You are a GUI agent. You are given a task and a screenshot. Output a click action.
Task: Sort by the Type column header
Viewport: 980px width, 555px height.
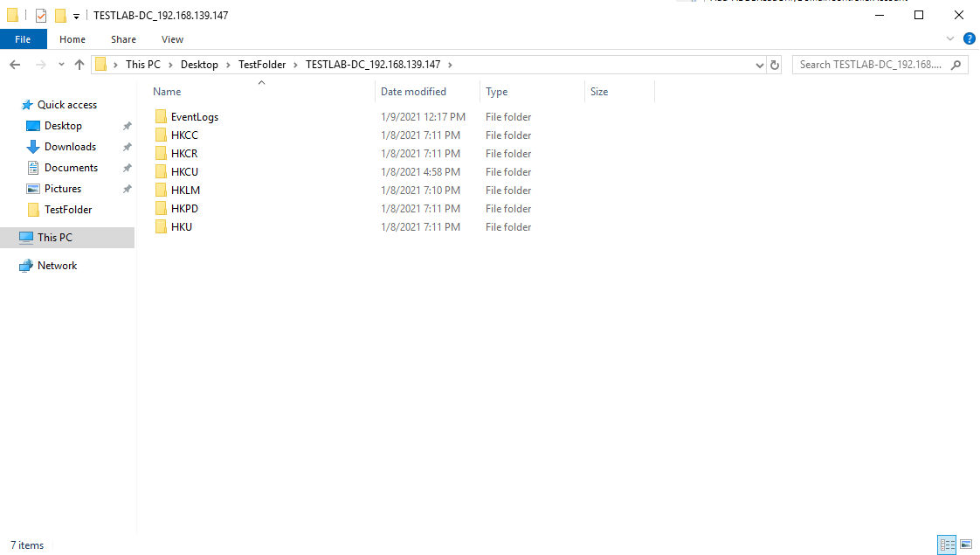(x=497, y=92)
